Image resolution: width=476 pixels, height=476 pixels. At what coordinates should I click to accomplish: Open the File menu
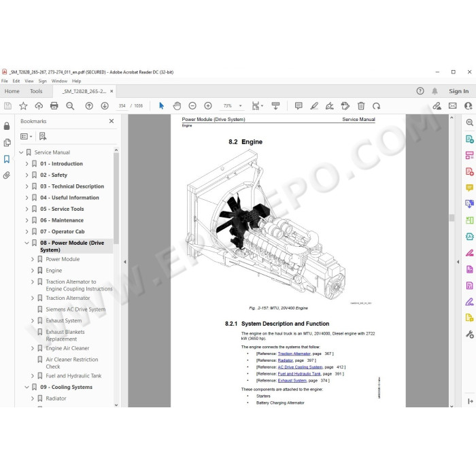[x=5, y=81]
